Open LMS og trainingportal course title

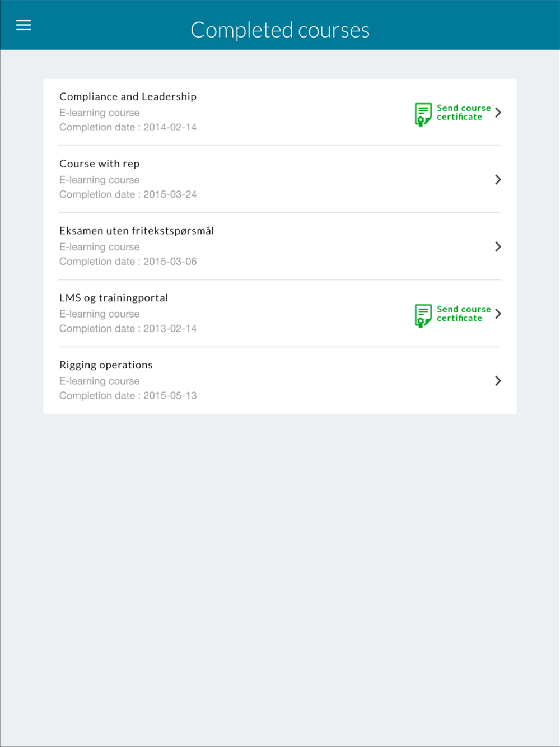(x=114, y=298)
